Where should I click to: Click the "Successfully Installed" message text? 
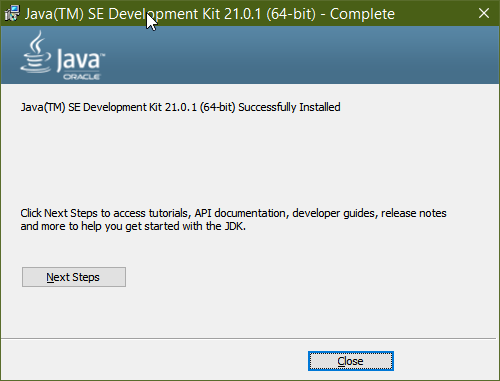point(180,107)
